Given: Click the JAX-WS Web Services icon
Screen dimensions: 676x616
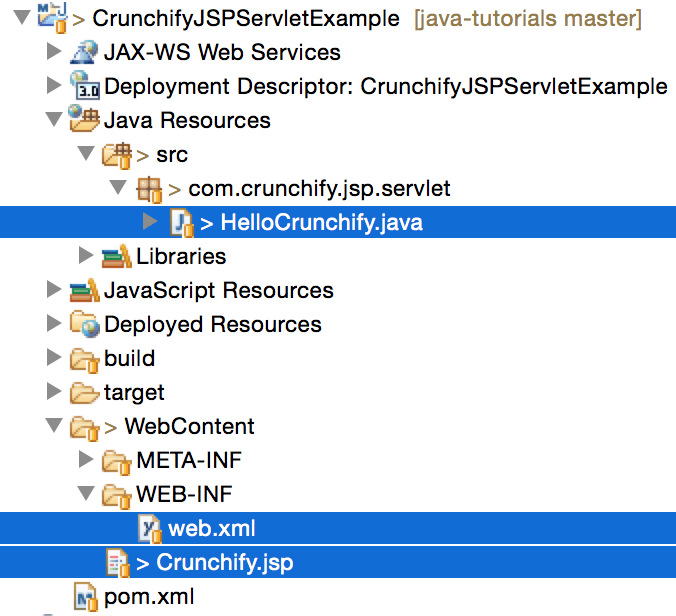Looking at the screenshot, I should (x=84, y=53).
